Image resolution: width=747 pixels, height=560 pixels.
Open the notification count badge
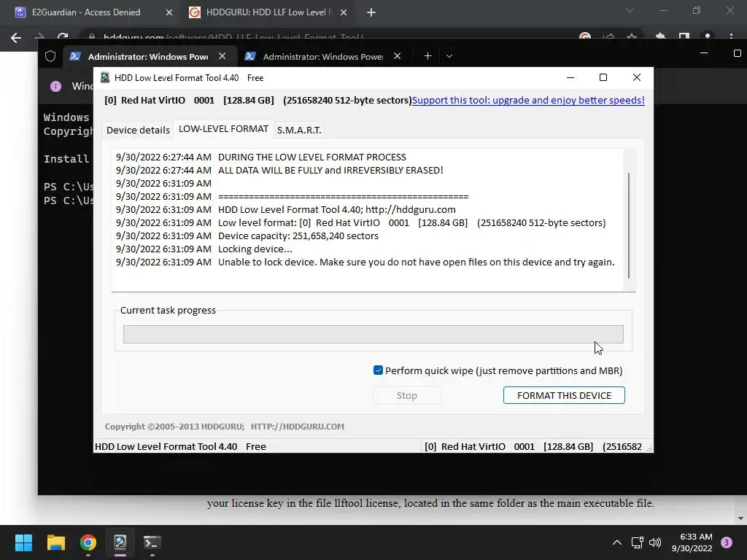[727, 542]
